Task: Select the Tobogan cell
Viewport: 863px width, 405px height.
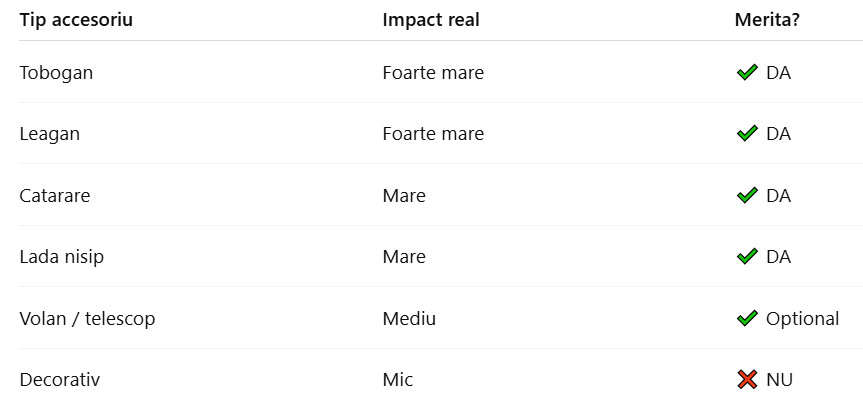Action: point(56,72)
